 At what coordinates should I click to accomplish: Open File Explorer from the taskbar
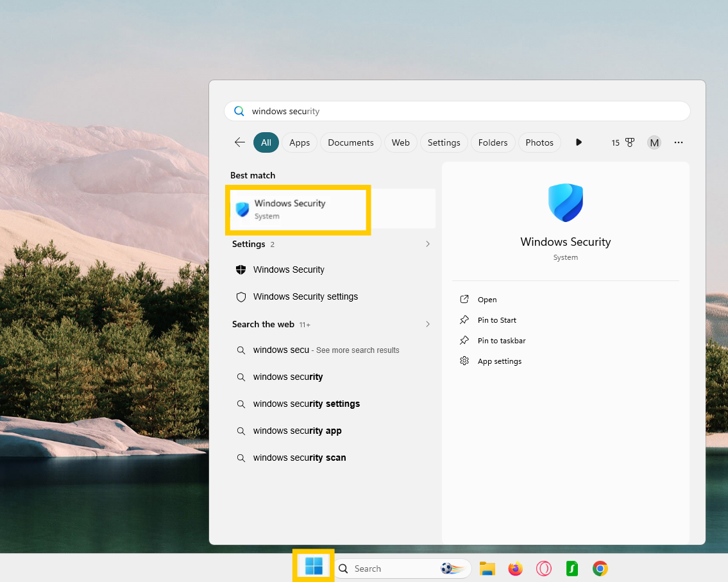click(487, 569)
